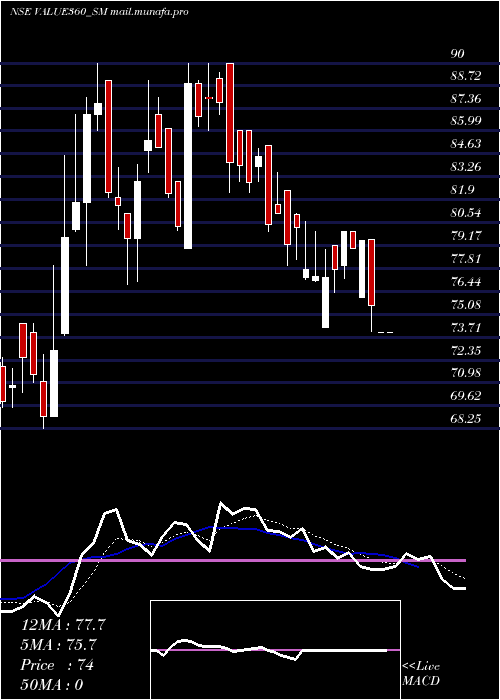This screenshot has width=500, height=700.
Task: Click the price axis label 87.36
Action: click(x=466, y=99)
